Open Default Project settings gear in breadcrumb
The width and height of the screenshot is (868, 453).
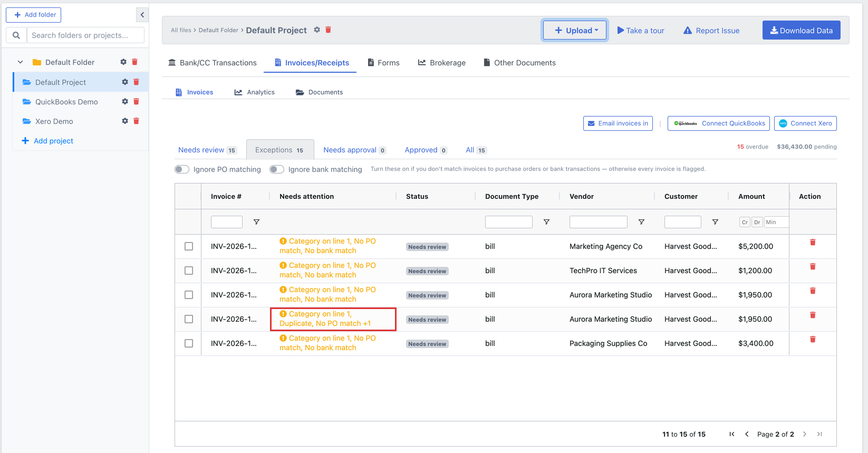click(x=317, y=30)
